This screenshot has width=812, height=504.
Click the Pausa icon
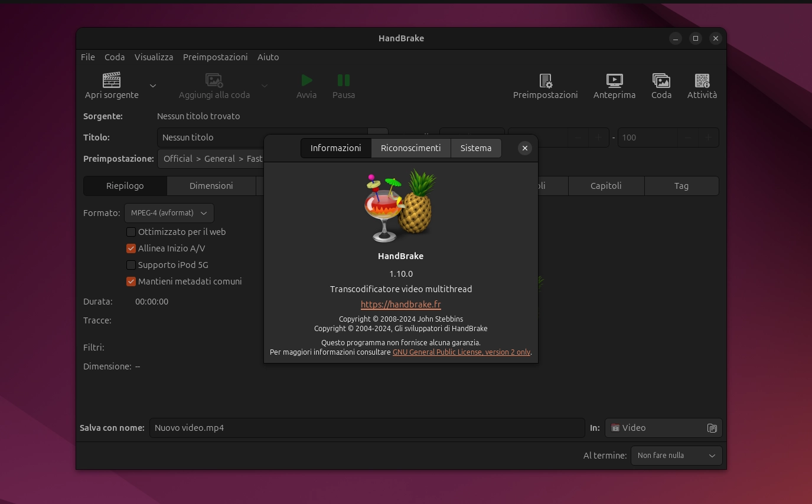coord(343,80)
